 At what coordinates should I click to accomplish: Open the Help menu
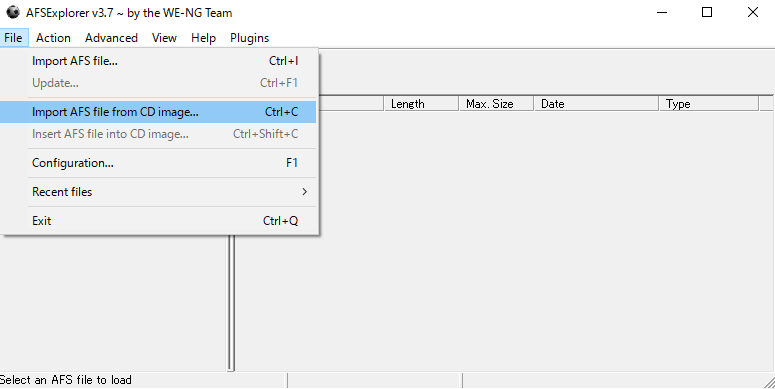[x=204, y=38]
